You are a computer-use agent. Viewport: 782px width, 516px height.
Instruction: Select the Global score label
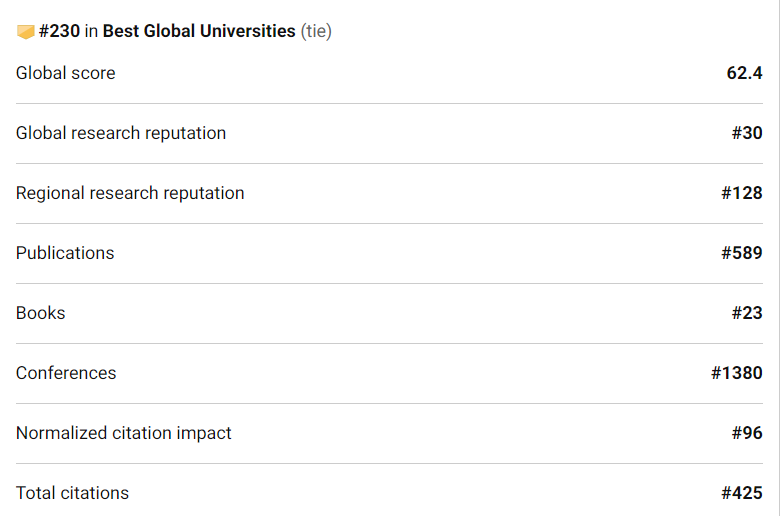point(65,73)
